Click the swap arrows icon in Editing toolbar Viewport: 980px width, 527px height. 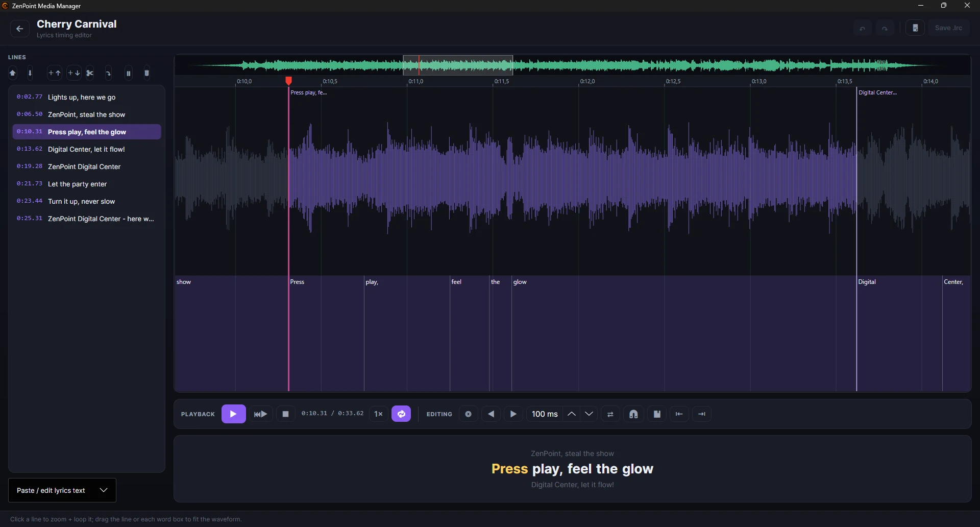[610, 414]
